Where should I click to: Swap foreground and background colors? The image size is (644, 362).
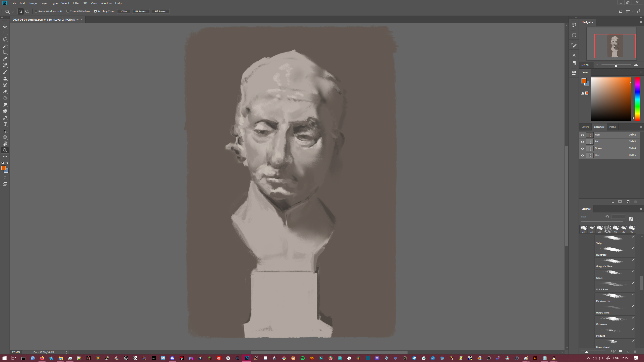click(x=7, y=163)
